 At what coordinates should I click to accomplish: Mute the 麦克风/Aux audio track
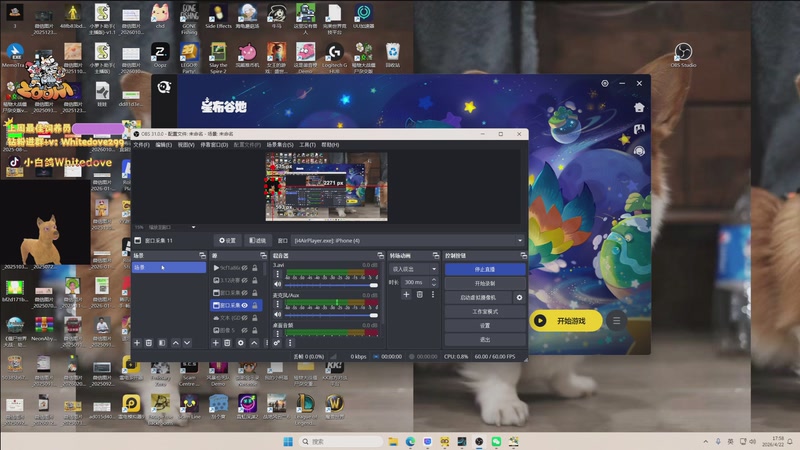[x=278, y=314]
